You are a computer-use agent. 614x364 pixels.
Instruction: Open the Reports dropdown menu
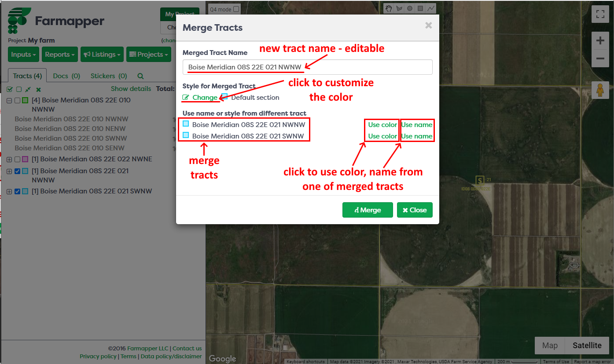coord(60,55)
